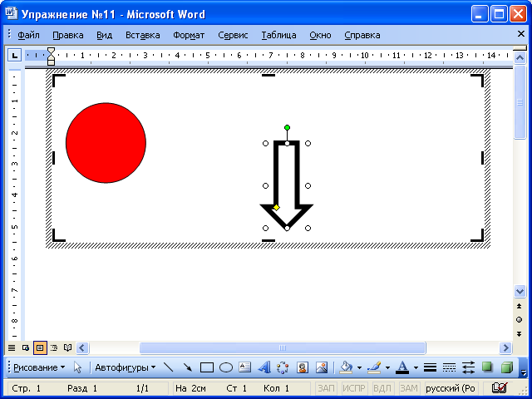The width and height of the screenshot is (532, 399).
Task: Expand Font Color dropdown arrow
Action: point(416,367)
